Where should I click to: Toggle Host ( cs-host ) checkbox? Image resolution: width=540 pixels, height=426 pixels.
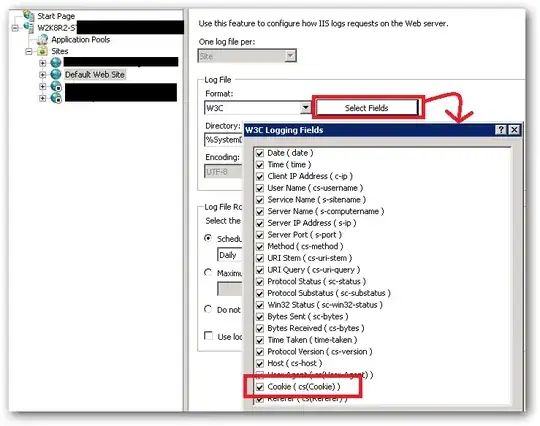(x=260, y=364)
